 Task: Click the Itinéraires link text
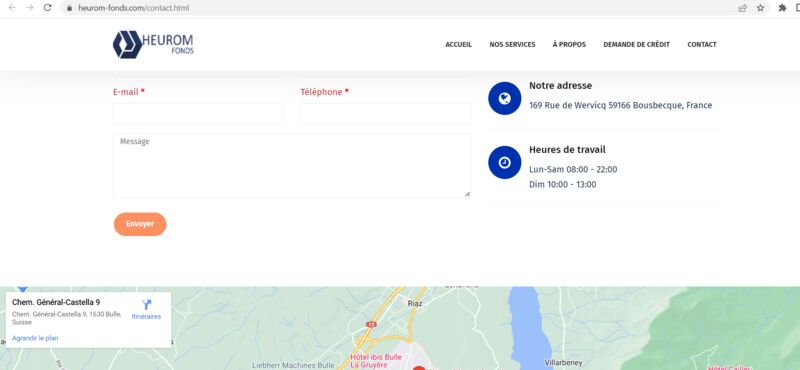coord(146,316)
